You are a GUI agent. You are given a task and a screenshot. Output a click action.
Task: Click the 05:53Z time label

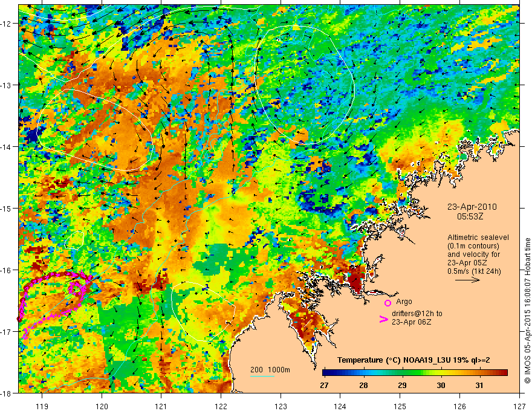(x=470, y=216)
